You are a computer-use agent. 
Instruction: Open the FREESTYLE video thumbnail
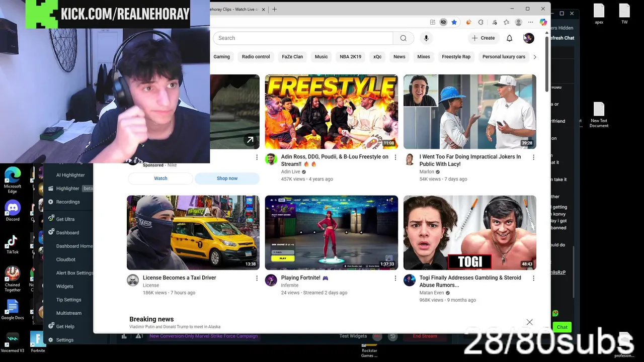click(331, 112)
